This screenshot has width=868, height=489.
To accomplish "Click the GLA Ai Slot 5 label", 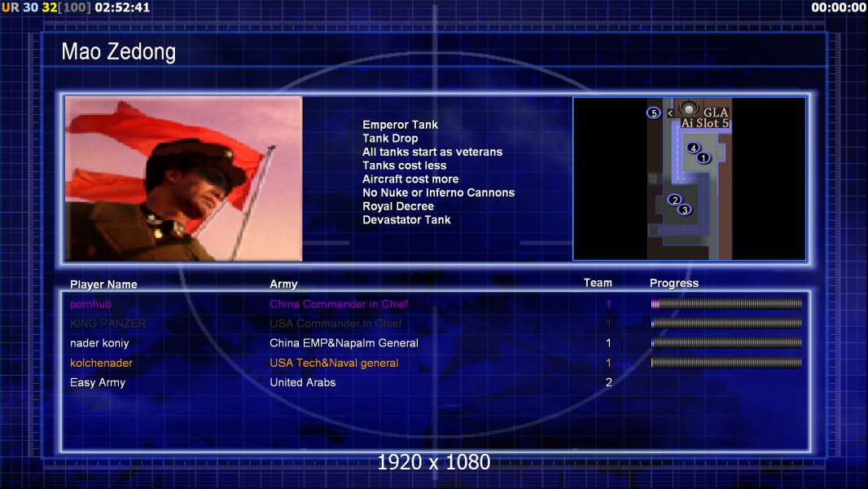I will [705, 118].
